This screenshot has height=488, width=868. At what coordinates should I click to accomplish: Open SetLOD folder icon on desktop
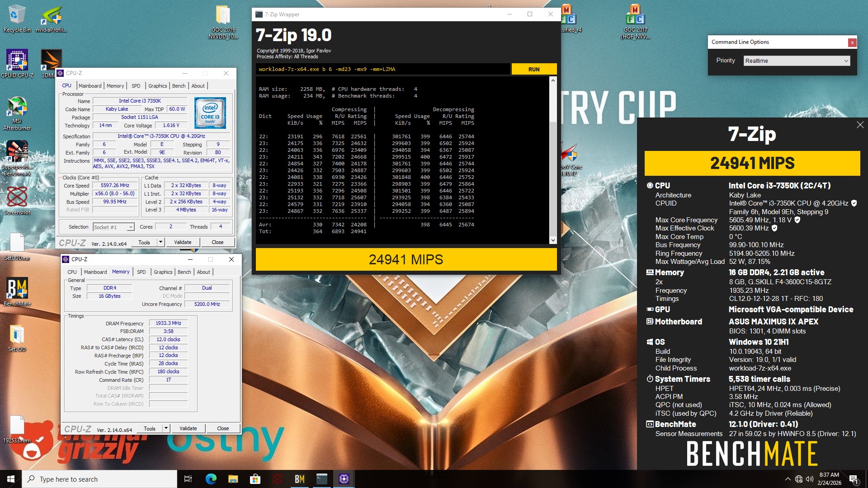tap(17, 338)
